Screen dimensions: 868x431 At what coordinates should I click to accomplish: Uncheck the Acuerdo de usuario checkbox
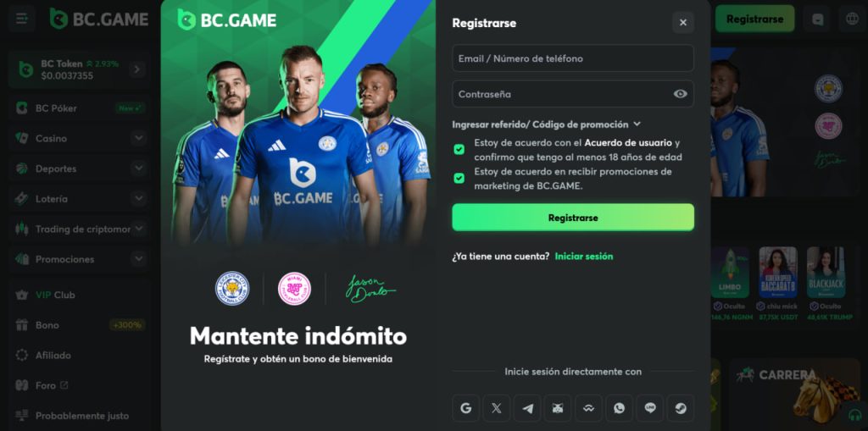click(x=459, y=149)
